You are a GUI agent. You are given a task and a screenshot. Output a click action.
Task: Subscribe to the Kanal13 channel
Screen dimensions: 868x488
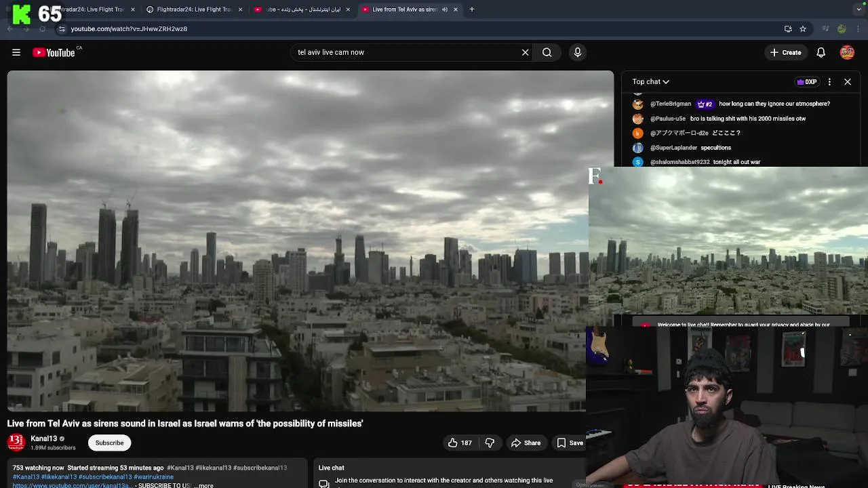tap(109, 443)
